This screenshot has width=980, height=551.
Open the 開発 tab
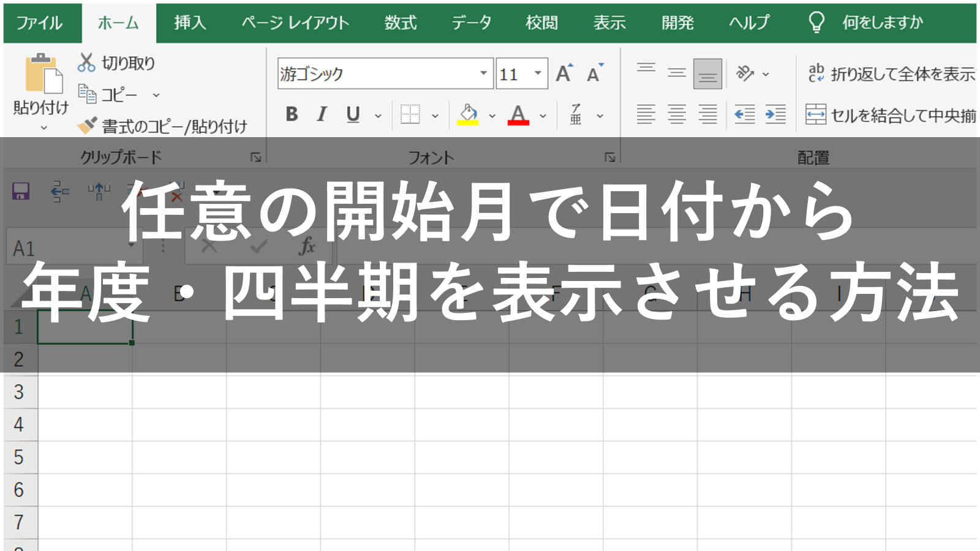tap(677, 23)
